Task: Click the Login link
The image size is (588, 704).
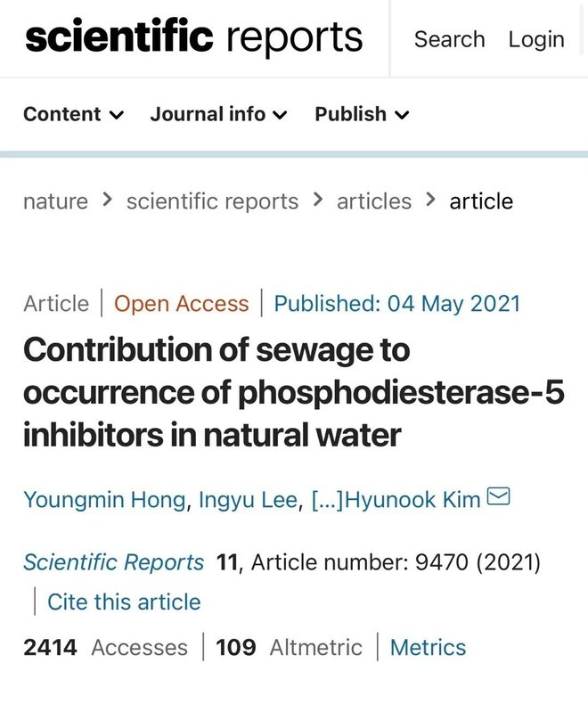Action: click(x=536, y=40)
